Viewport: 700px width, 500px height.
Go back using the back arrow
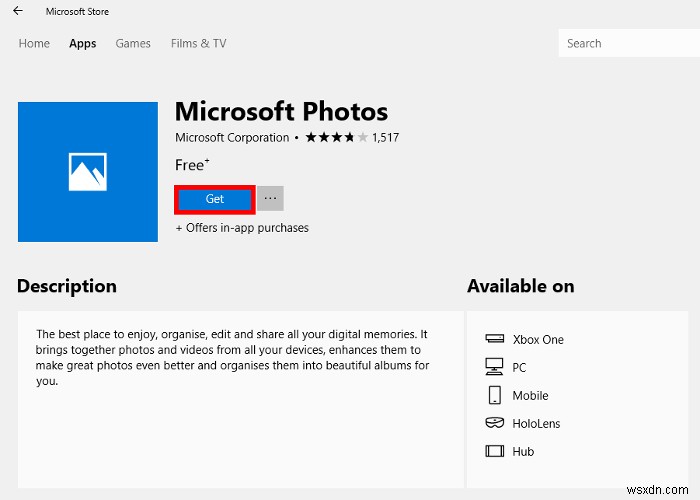pyautogui.click(x=18, y=11)
